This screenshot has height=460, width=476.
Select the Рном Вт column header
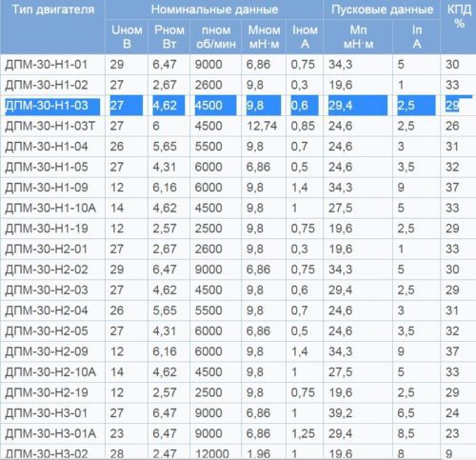pyautogui.click(x=169, y=37)
